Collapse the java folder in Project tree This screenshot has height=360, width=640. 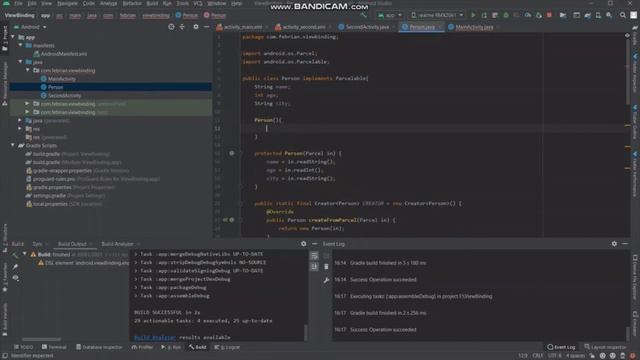(x=20, y=62)
